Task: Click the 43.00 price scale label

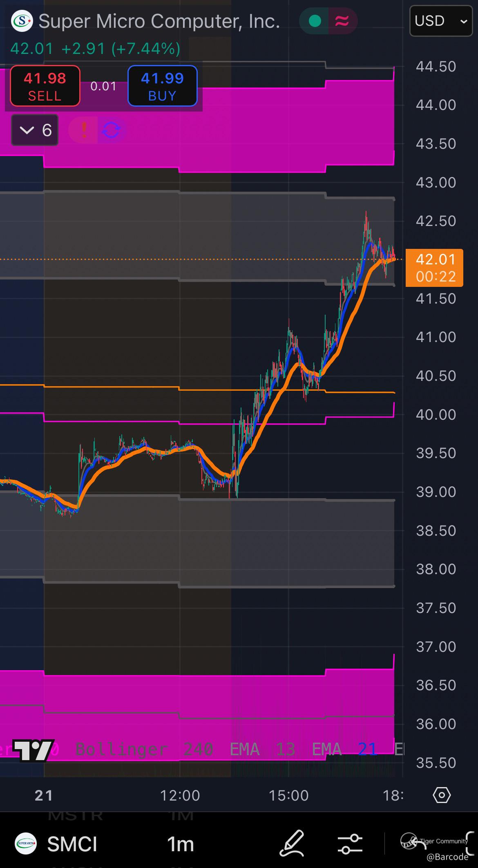Action: [x=436, y=182]
